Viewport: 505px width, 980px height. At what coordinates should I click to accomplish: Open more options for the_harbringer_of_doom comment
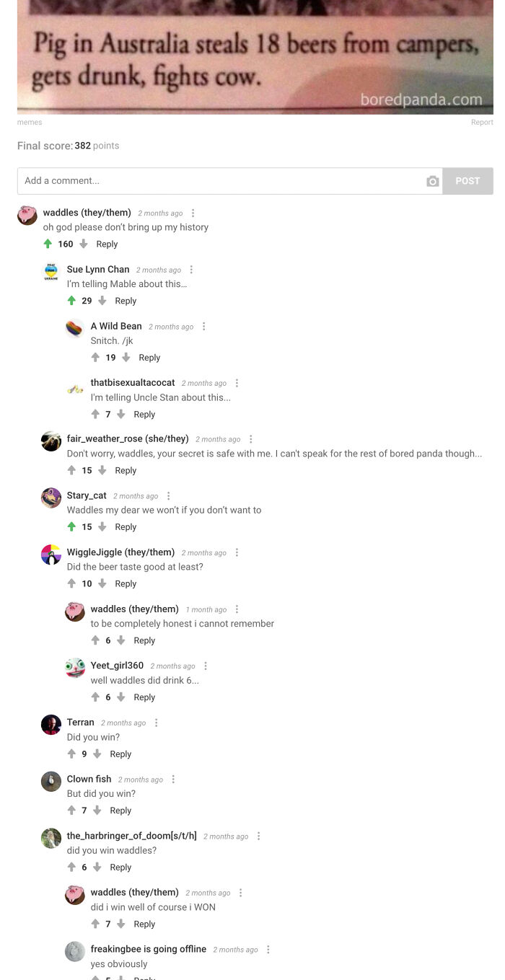click(x=258, y=836)
